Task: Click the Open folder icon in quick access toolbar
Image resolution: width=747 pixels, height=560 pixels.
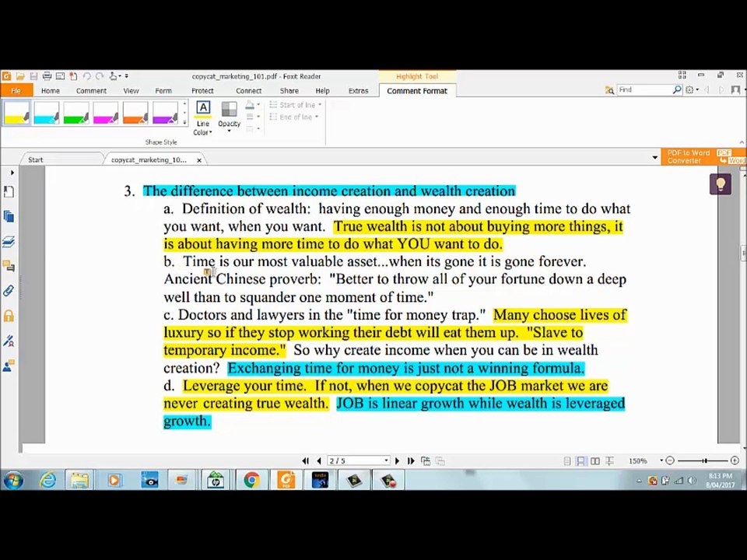Action: click(x=20, y=76)
